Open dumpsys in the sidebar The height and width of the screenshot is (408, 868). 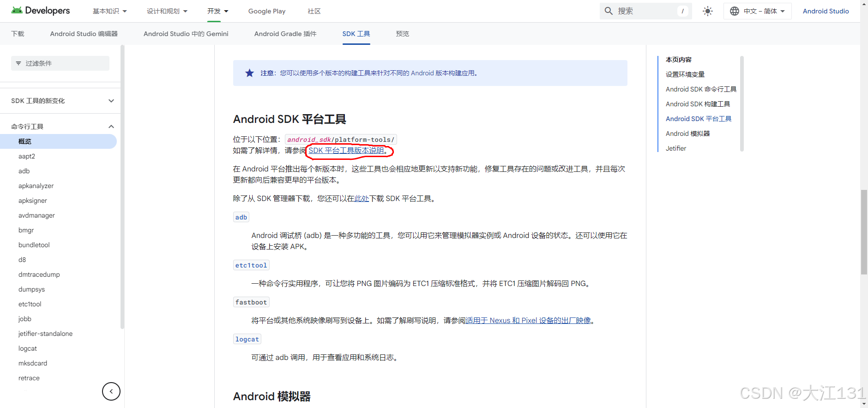pyautogui.click(x=31, y=289)
